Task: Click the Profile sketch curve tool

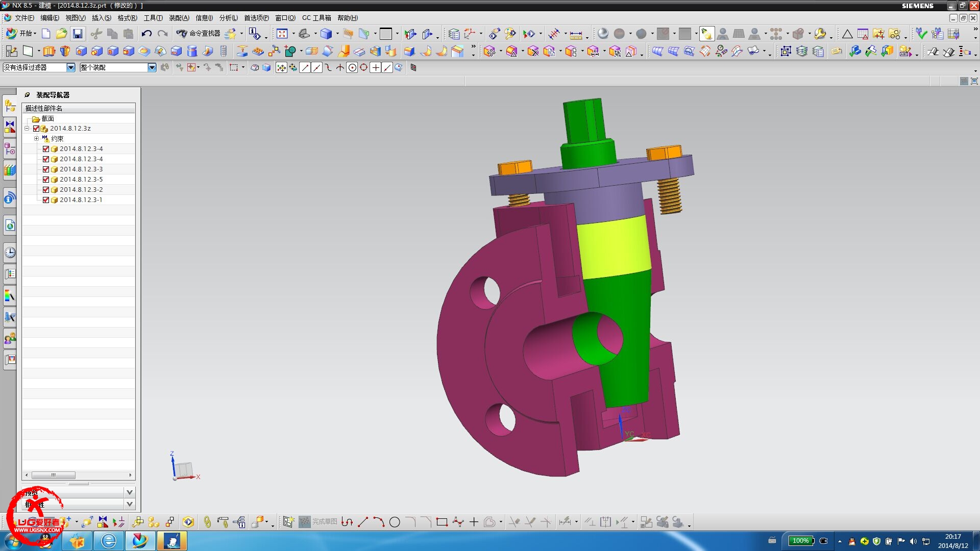Action: coord(347,522)
